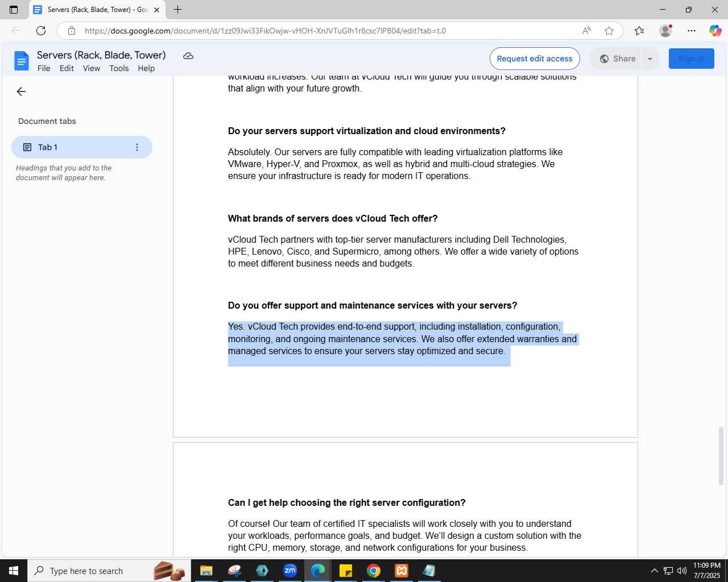View site information lock icon
Viewport: 728px width, 582px height.
[72, 31]
